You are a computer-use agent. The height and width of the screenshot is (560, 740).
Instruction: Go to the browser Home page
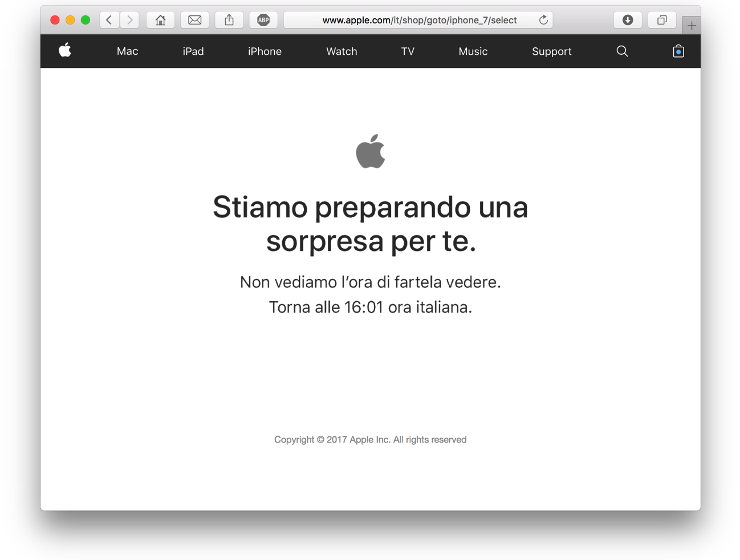click(x=160, y=19)
